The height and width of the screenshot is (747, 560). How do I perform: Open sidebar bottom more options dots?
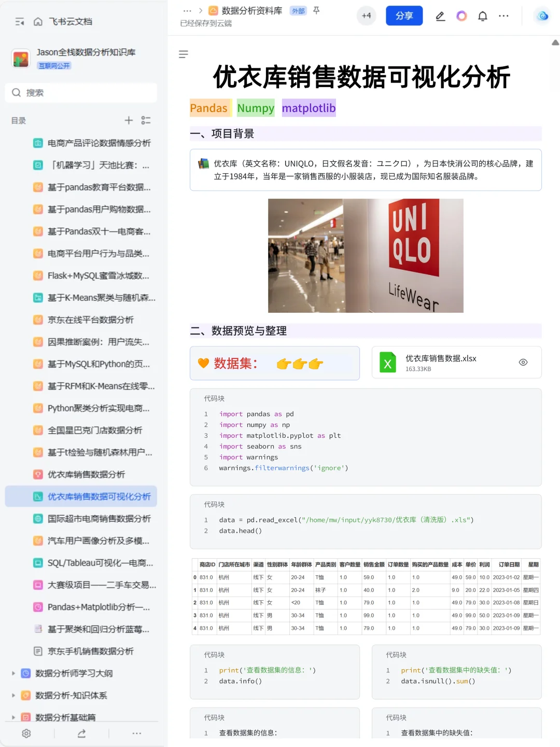pos(137,734)
